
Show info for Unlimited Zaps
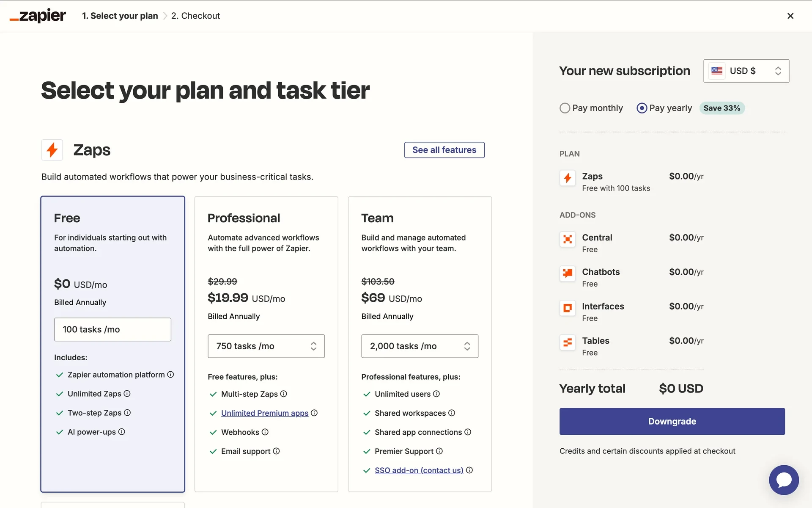click(127, 394)
